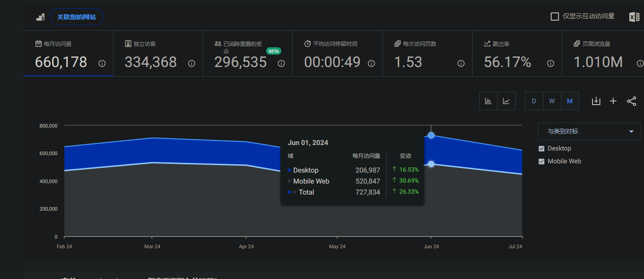Click Jun 24 Desktop data point marker
This screenshot has width=644, height=279.
coord(431,135)
